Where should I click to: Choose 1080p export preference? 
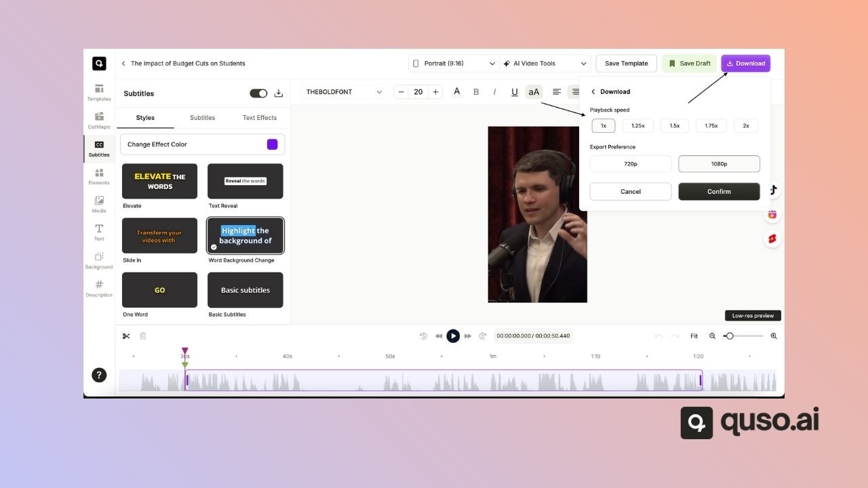[719, 164]
